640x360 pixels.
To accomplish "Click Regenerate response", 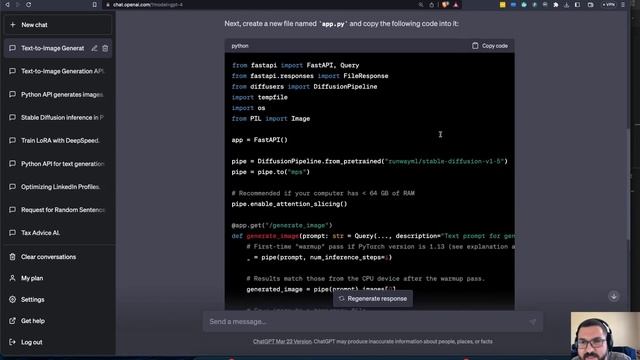I will click(373, 299).
